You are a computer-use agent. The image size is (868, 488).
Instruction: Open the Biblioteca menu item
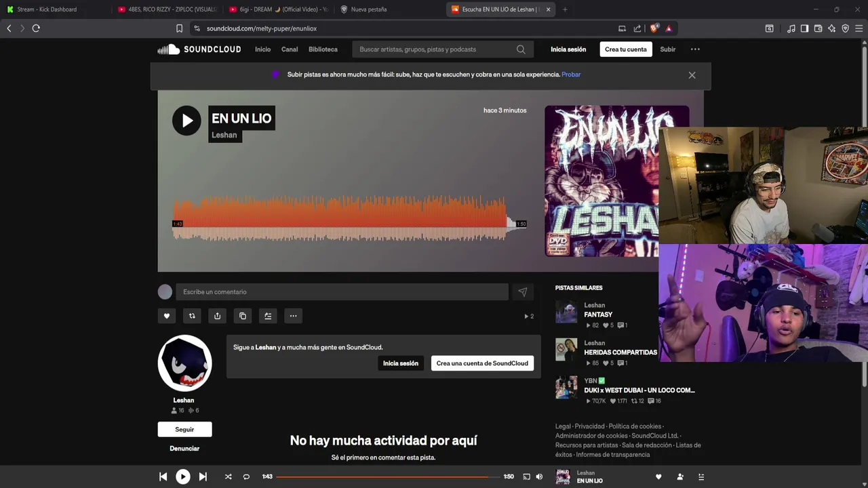tap(323, 49)
